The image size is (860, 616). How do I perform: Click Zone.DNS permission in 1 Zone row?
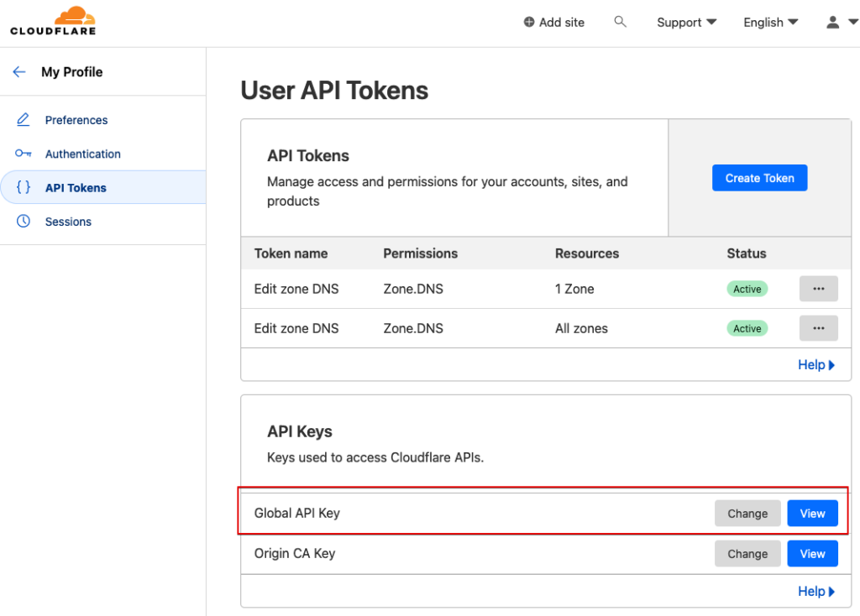413,289
